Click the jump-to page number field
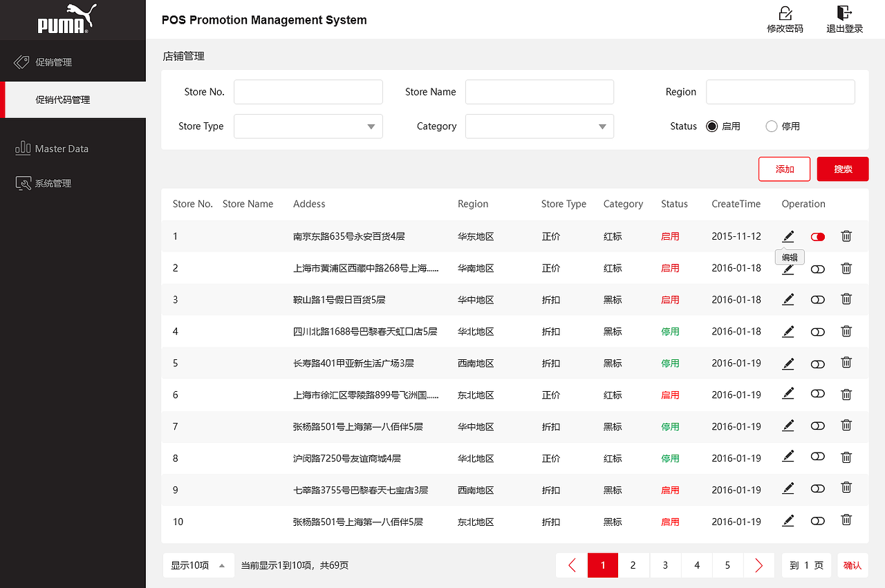 click(806, 565)
